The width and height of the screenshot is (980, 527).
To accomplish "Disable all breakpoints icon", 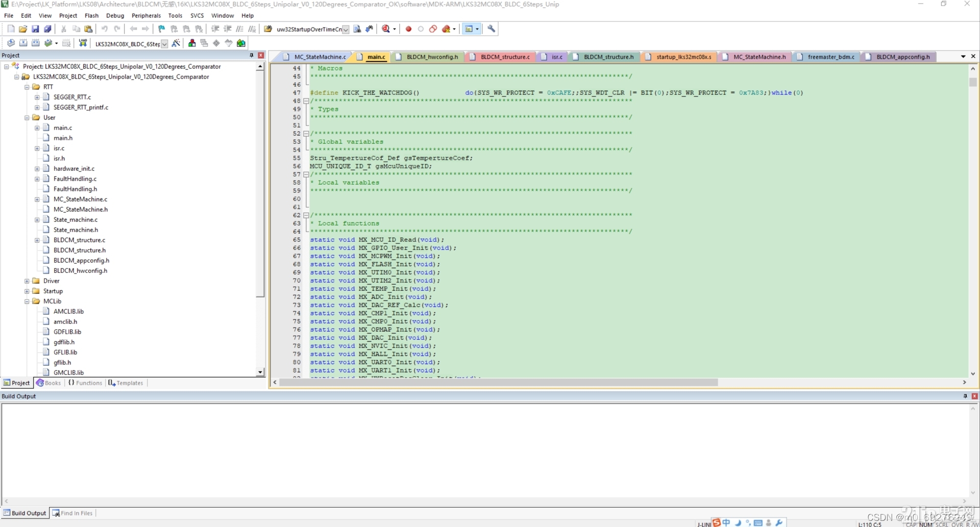I will click(433, 29).
